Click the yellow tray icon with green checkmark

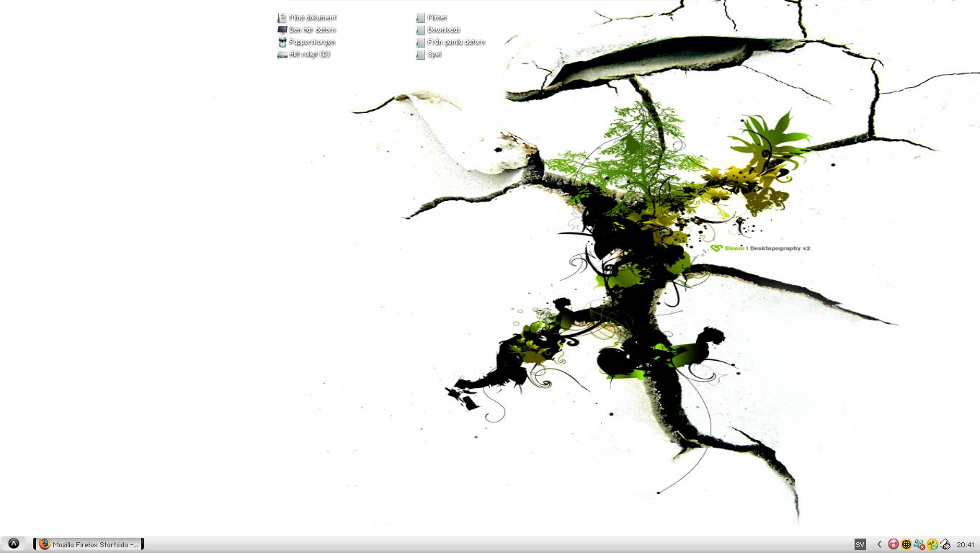click(x=932, y=544)
